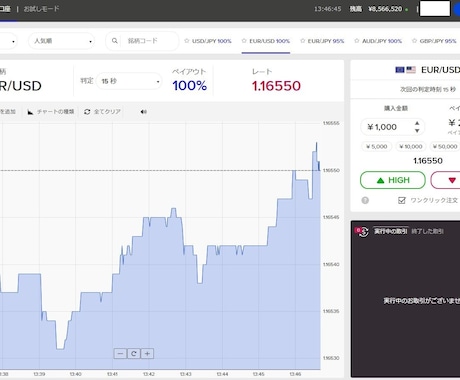
Task: Star the USD/JPY 100% favorite icon
Action: [x=187, y=41]
